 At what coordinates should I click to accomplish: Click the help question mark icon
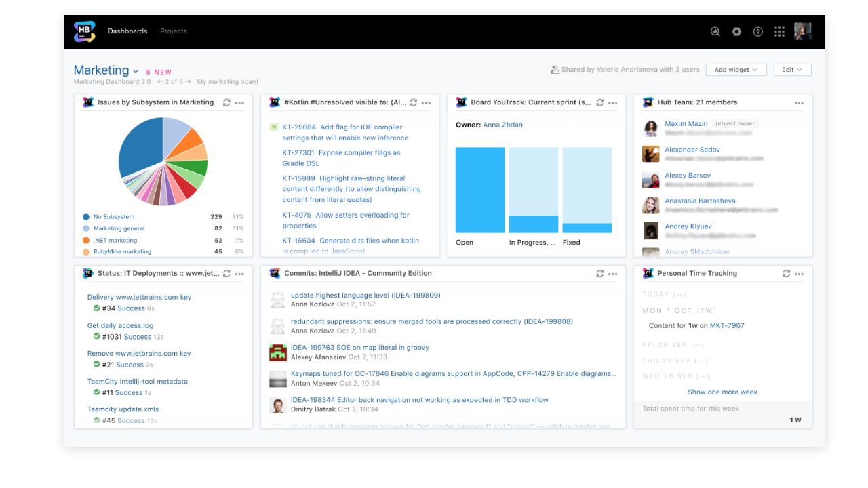coord(758,31)
